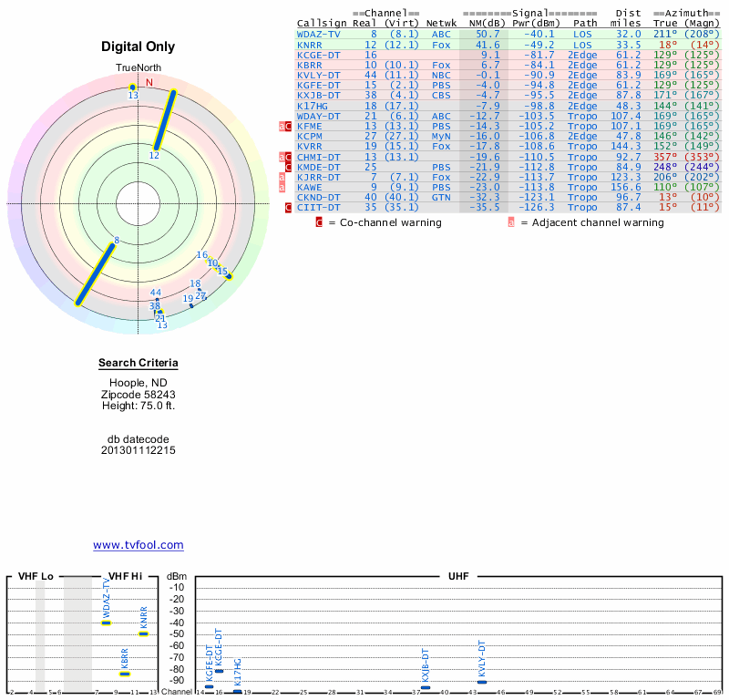The image size is (729, 700).
Task: Click the channel 13 dot near North on radar
Action: coord(133,87)
